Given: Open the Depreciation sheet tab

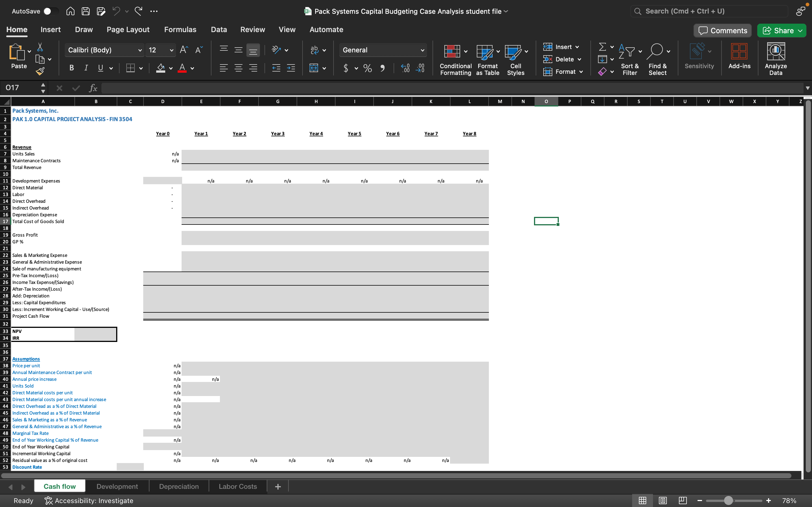Looking at the screenshot, I should (x=179, y=486).
